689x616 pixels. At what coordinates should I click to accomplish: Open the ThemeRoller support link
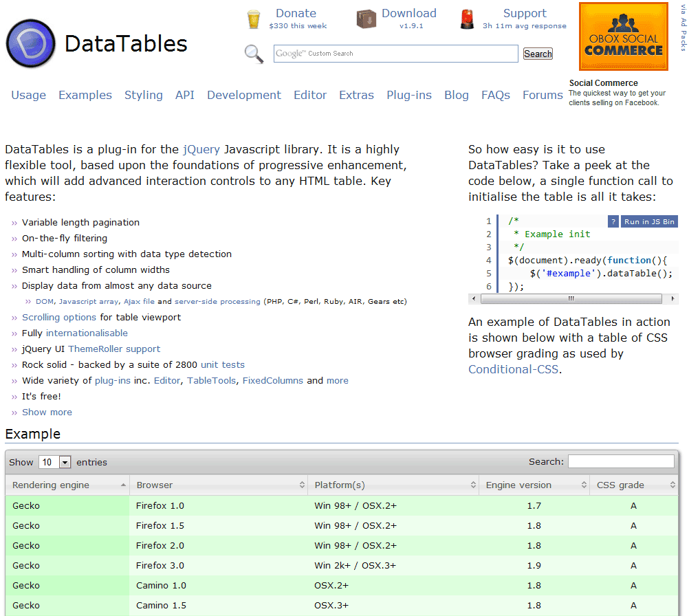[114, 349]
